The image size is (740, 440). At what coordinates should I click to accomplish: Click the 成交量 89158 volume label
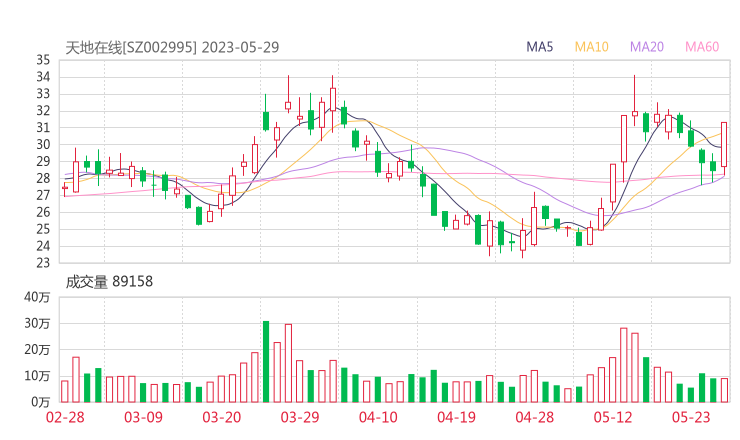point(109,281)
